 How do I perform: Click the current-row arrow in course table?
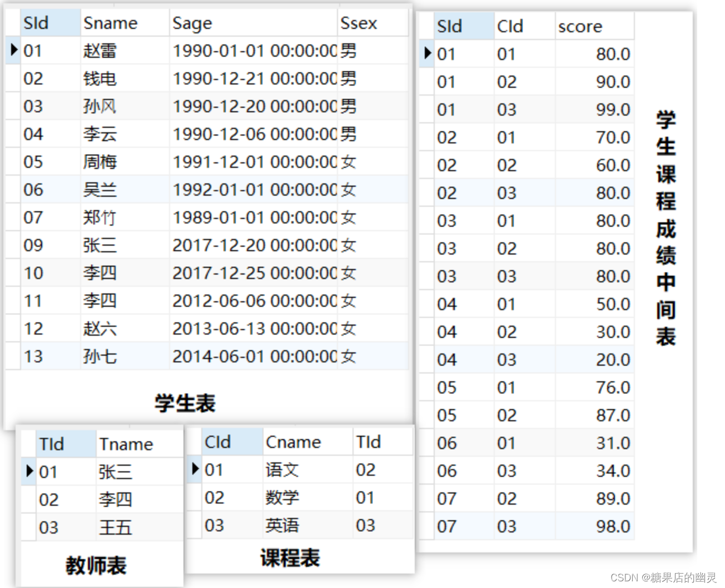point(195,469)
